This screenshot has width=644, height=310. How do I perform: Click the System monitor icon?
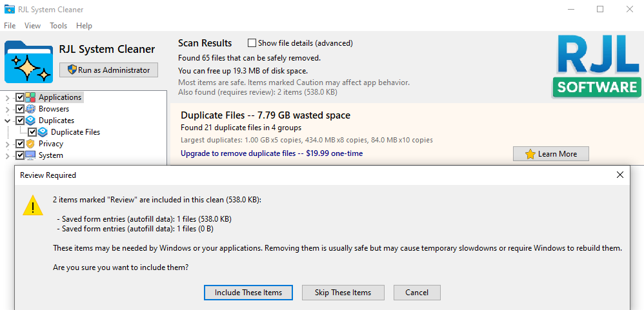click(31, 155)
